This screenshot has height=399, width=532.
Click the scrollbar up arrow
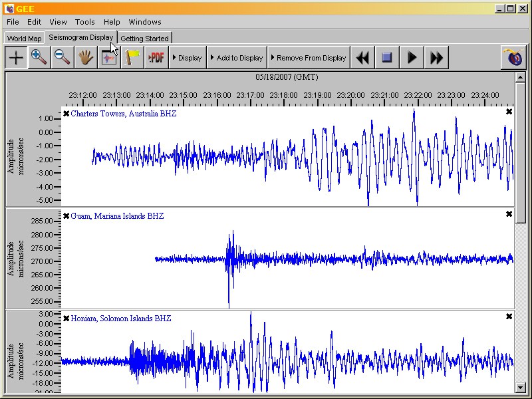click(520, 78)
